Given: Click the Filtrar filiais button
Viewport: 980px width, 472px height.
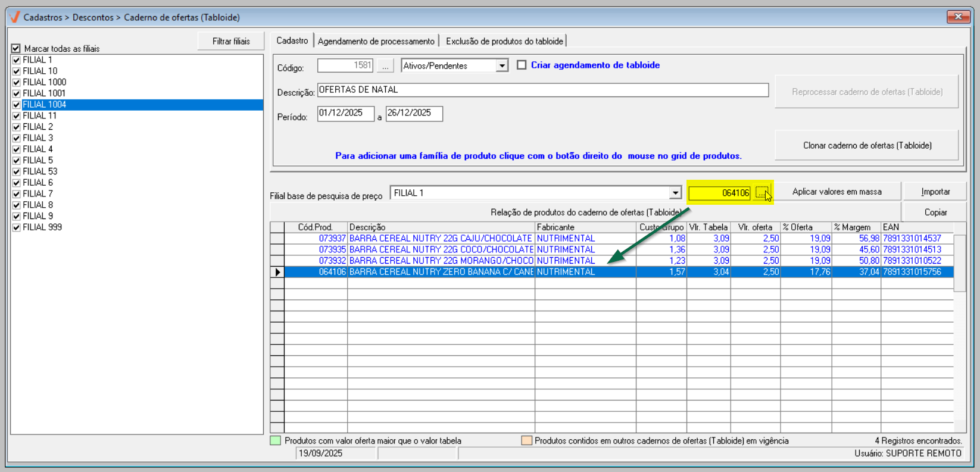Looking at the screenshot, I should [231, 41].
